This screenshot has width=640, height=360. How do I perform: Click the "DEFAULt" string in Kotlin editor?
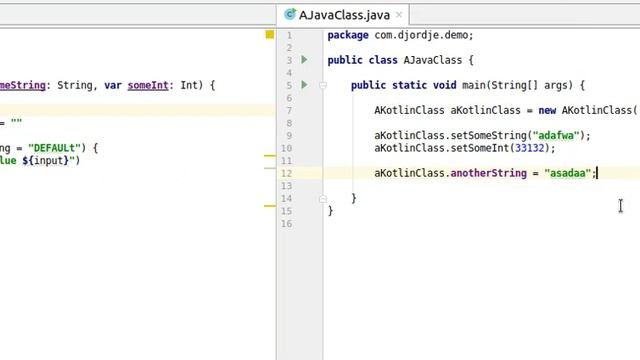(54, 148)
